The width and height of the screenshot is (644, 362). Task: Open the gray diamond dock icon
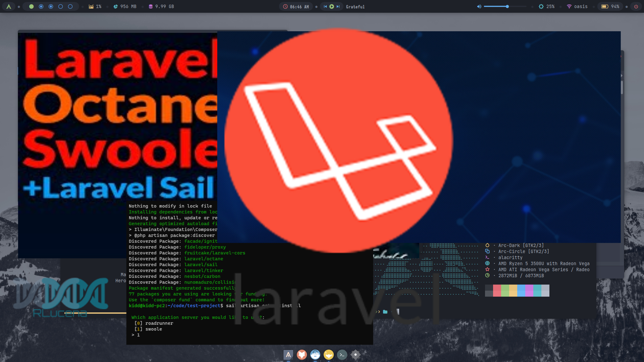[x=356, y=355]
